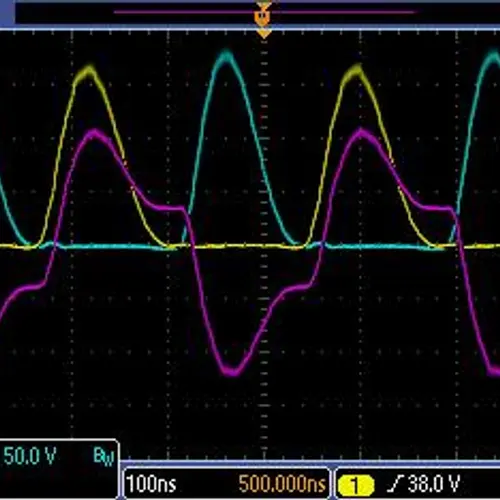Click the orange trigger position marker
This screenshot has height=500, width=500.
[262, 16]
